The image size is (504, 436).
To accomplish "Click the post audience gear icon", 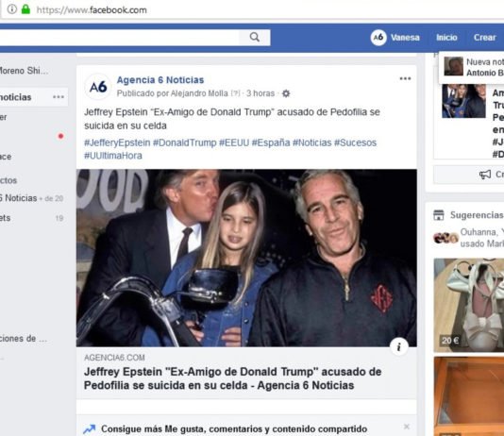I will tap(286, 93).
